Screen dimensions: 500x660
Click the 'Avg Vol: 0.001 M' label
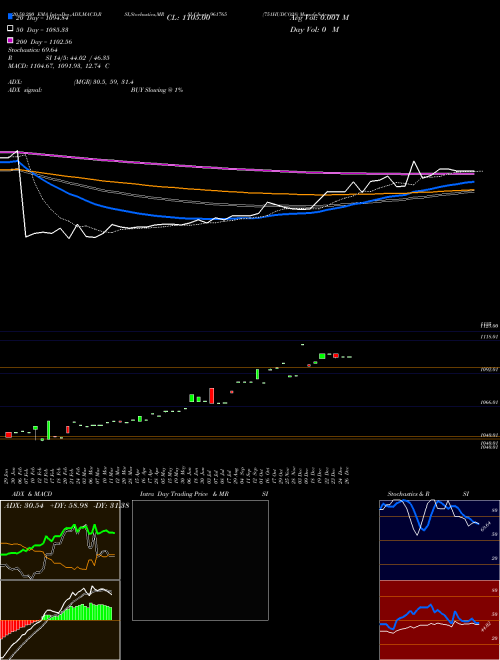pos(319,18)
